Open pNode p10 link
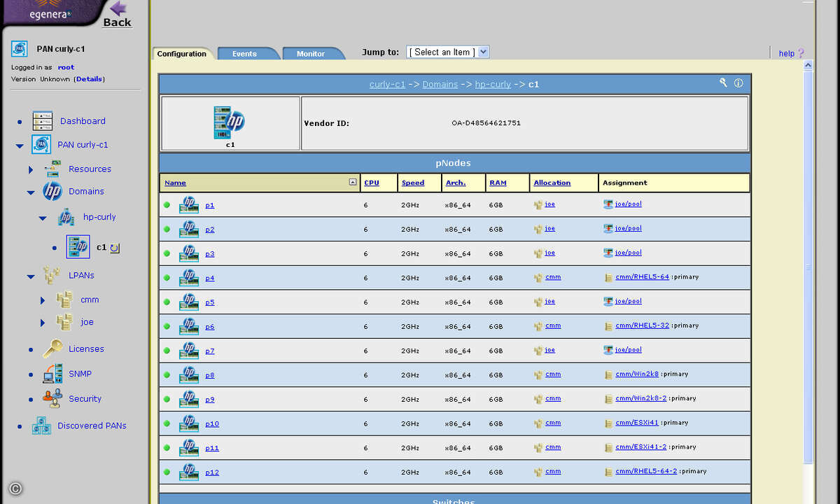The width and height of the screenshot is (840, 504). 212,423
